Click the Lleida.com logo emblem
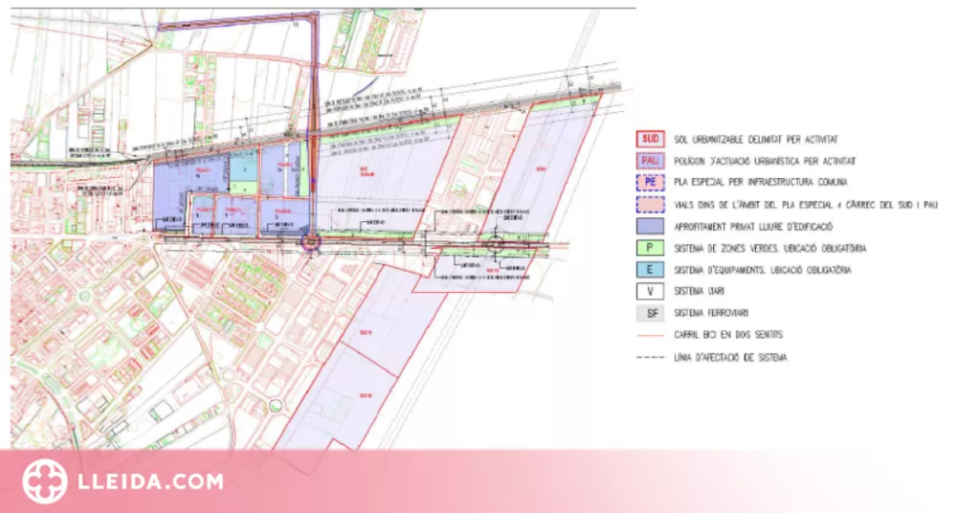 pos(44,481)
